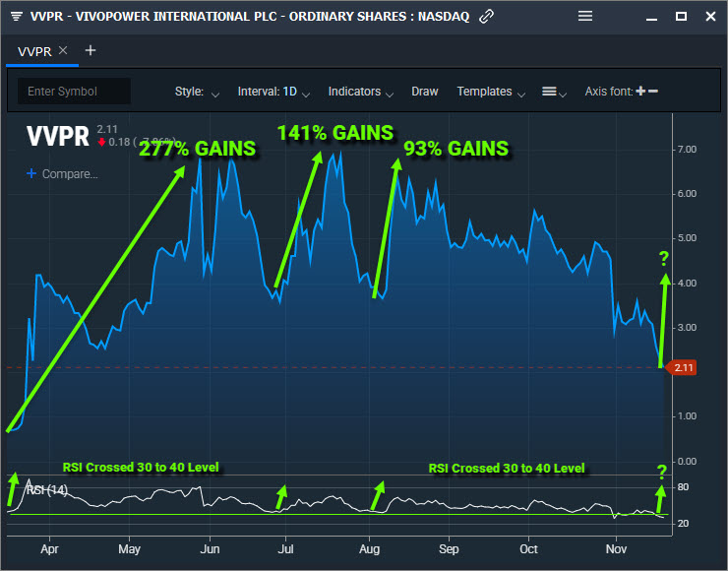The height and width of the screenshot is (571, 728).
Task: Open the chart lines menu dropdown
Action: [x=555, y=92]
